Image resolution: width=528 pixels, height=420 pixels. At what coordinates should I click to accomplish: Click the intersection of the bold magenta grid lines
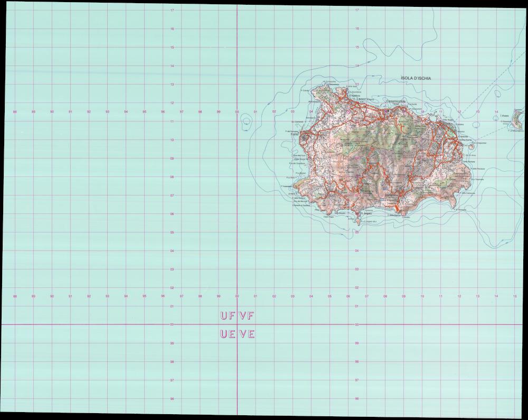(237, 324)
